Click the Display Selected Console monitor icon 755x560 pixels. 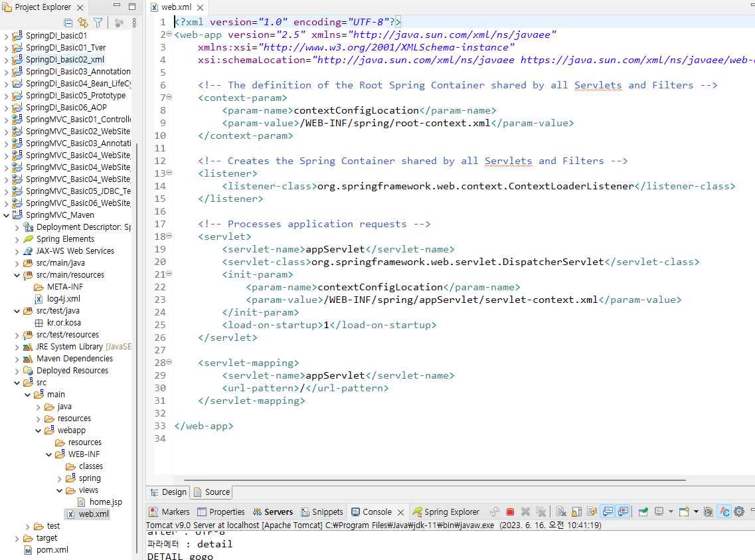pos(659,512)
